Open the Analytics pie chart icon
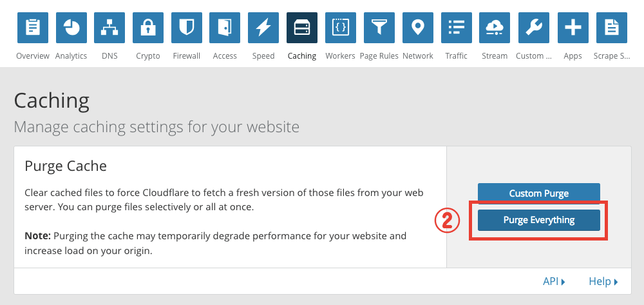Screen dimensions: 644x305 click(x=71, y=28)
